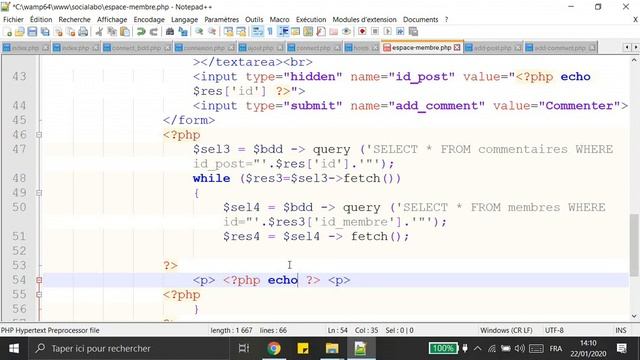Click the Playback macro icon
The width and height of the screenshot is (640, 360).
tap(388, 31)
